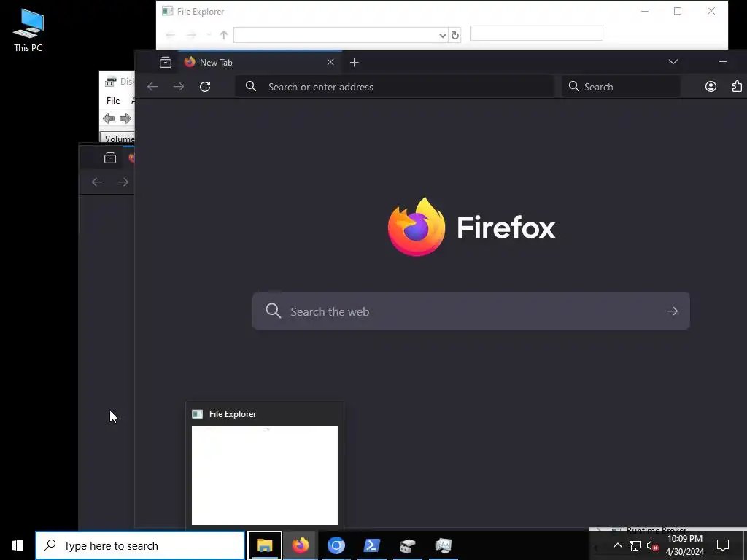Focus File Explorer search box

click(x=536, y=34)
